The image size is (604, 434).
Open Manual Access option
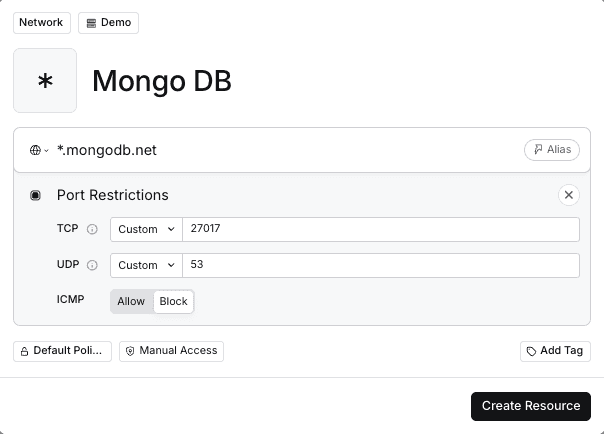[x=171, y=351]
